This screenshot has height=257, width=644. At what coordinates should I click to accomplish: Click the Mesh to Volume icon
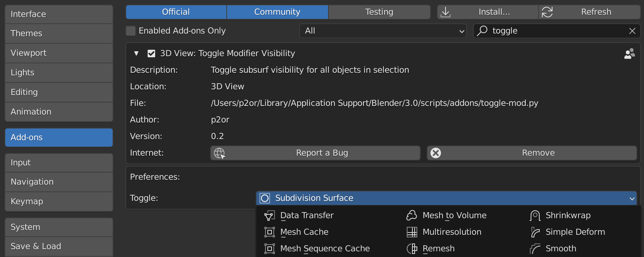[412, 216]
